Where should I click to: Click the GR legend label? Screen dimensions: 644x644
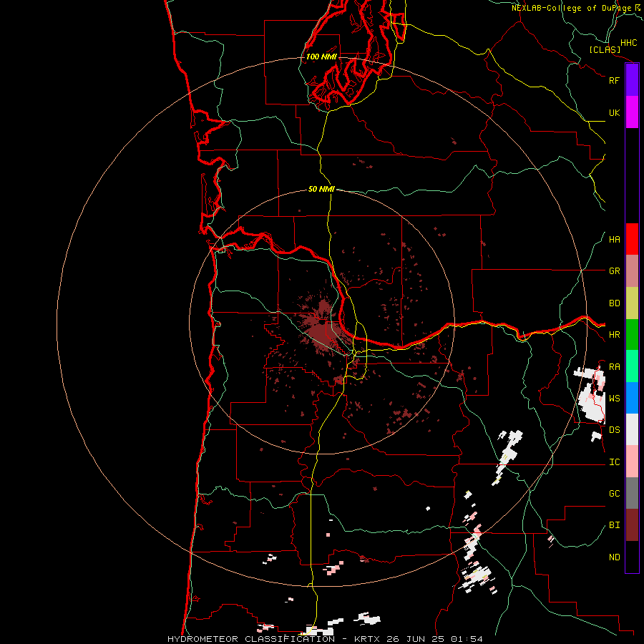click(x=614, y=271)
